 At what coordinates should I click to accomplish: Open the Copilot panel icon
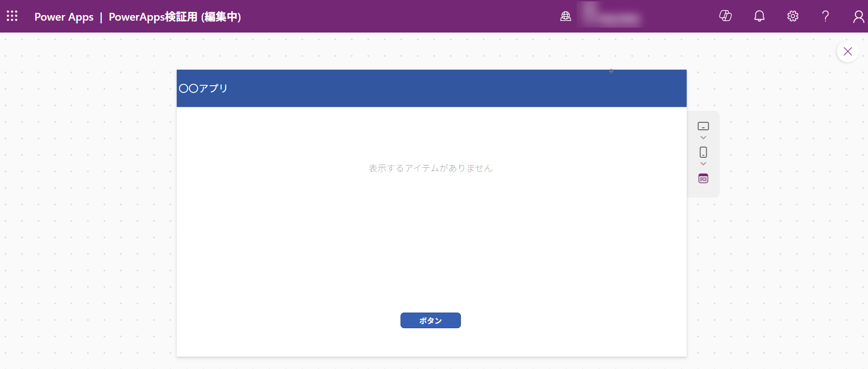tap(725, 16)
